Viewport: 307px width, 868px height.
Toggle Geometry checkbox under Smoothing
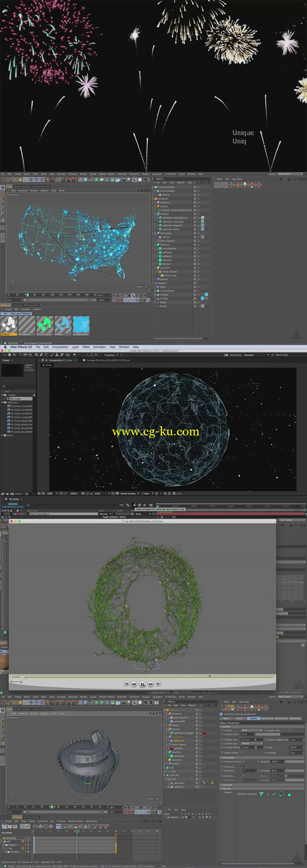click(x=243, y=766)
